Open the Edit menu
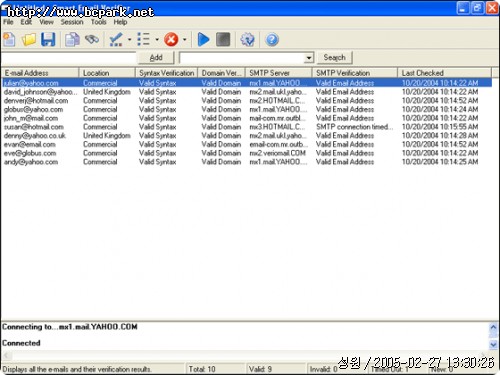 click(26, 22)
